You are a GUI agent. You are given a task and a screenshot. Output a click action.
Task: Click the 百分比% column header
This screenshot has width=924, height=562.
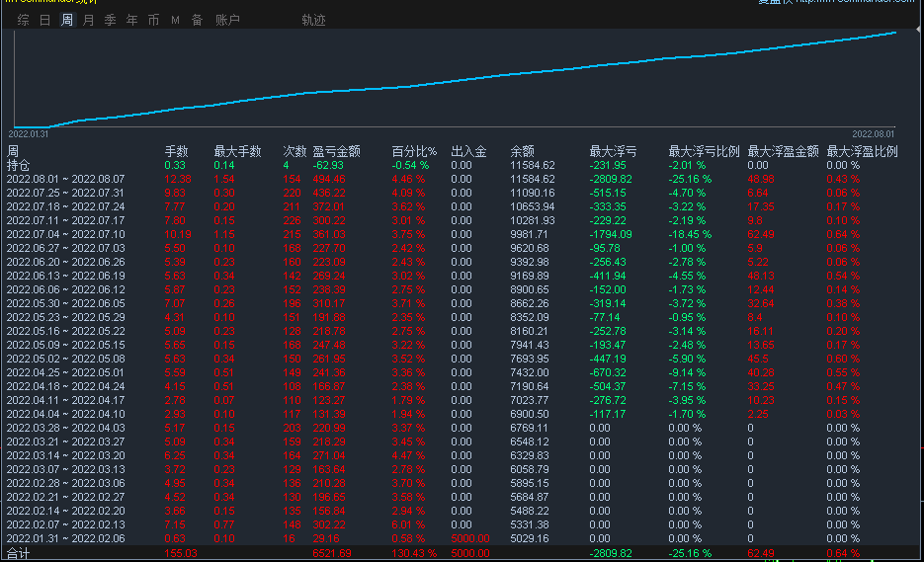point(414,151)
